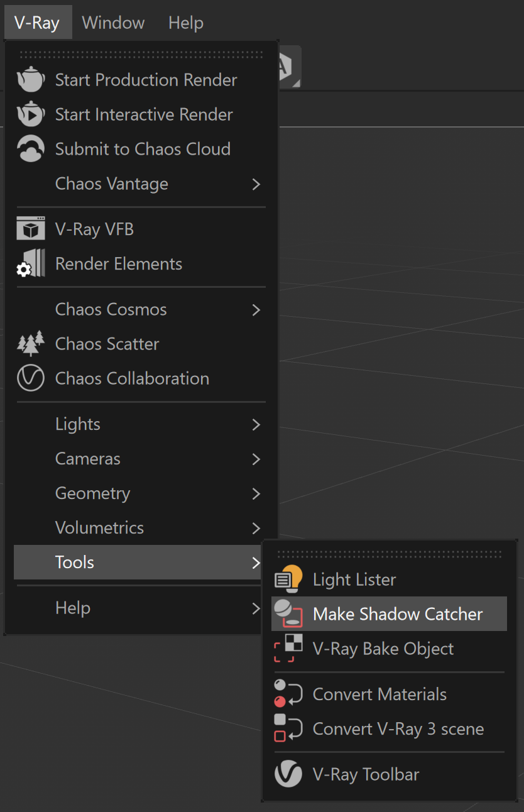This screenshot has width=524, height=812.
Task: Open the Geometry submenu
Action: click(93, 493)
